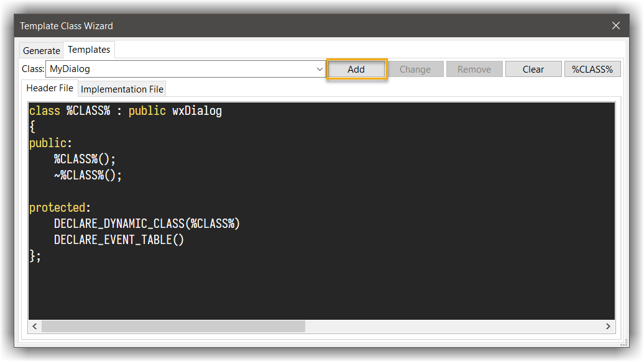Image resolution: width=644 pixels, height=362 pixels.
Task: Expand the Class dropdown arrow
Action: point(320,70)
